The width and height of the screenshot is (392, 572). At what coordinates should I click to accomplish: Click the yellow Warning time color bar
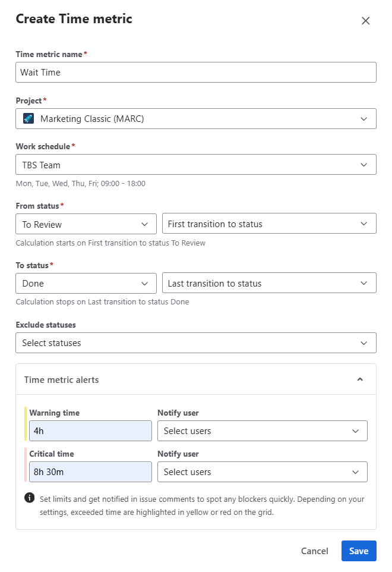pos(26,423)
